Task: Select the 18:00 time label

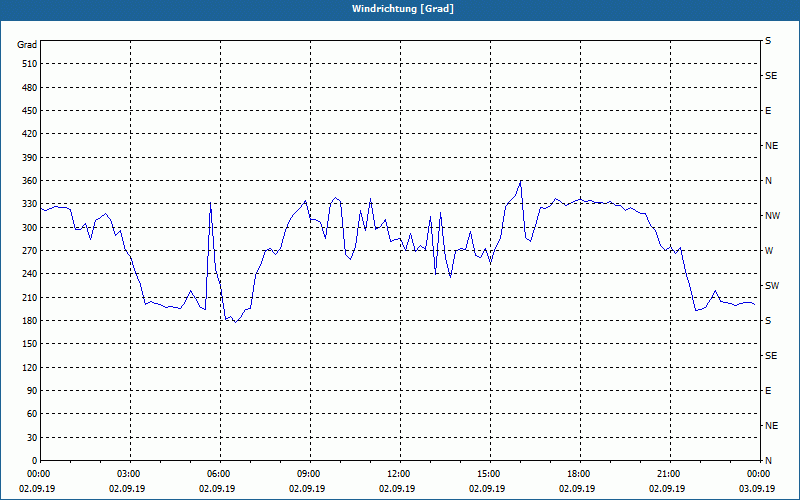Action: point(577,473)
